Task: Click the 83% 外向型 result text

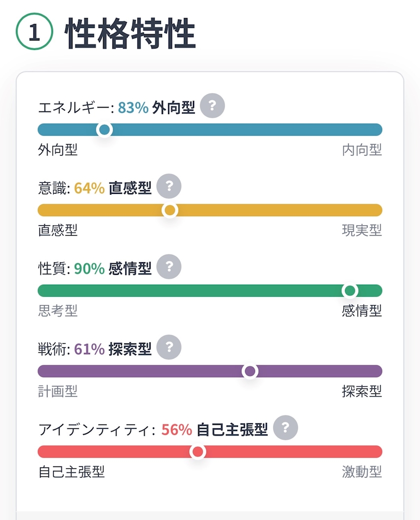Action: [156, 108]
